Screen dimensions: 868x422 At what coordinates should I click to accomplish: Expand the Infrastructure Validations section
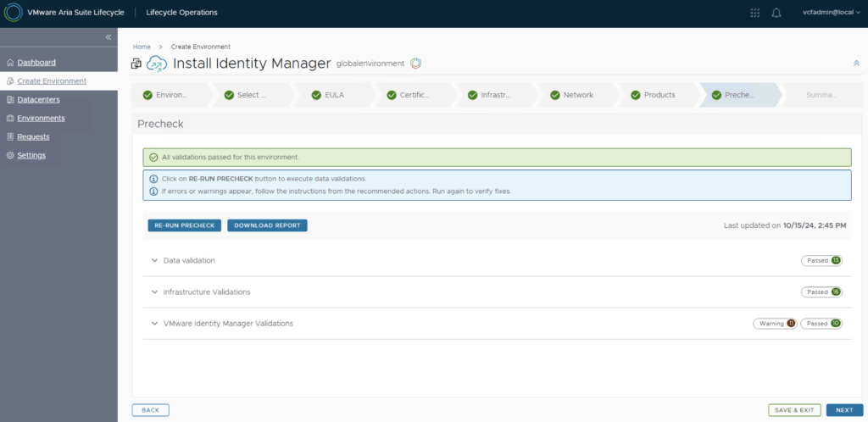(x=155, y=292)
